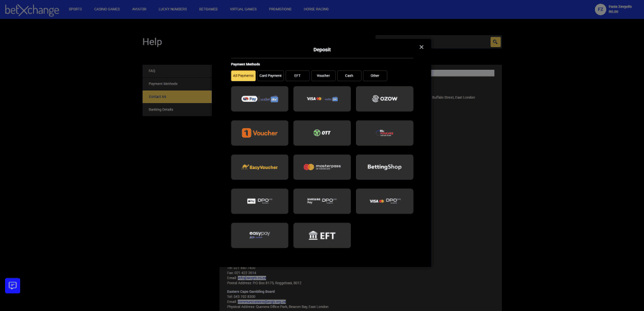
Task: Select Ozow payment method
Action: coord(384,99)
